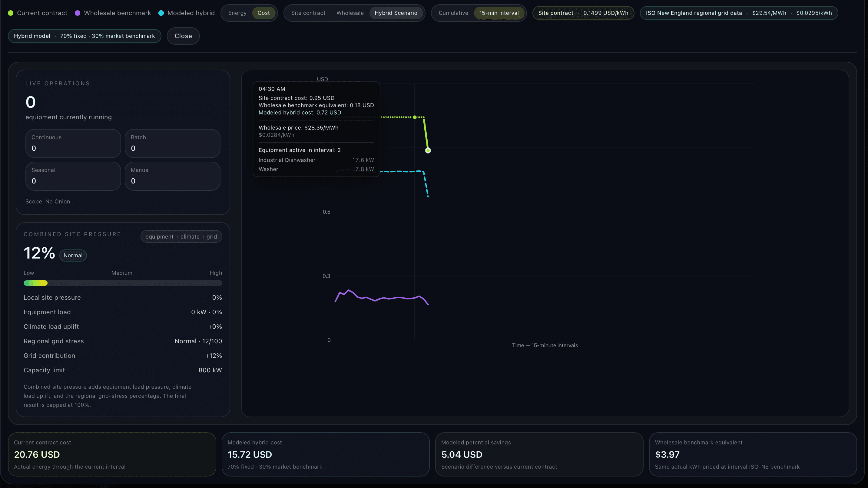Open the Batch equipment card

pos(173,143)
